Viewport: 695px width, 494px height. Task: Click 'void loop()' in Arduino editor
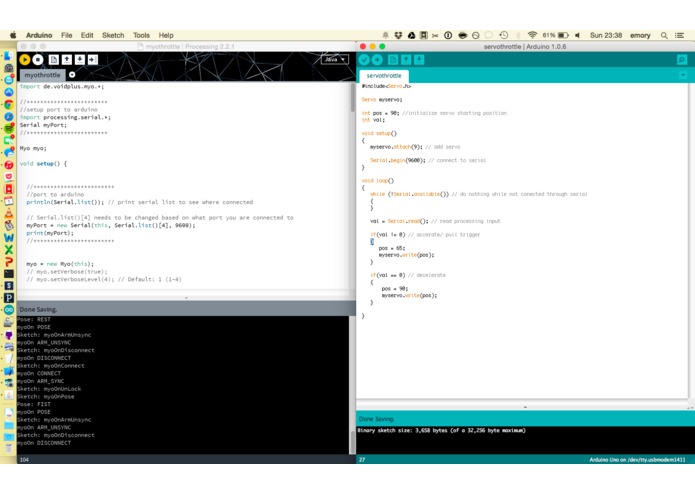[x=378, y=181]
